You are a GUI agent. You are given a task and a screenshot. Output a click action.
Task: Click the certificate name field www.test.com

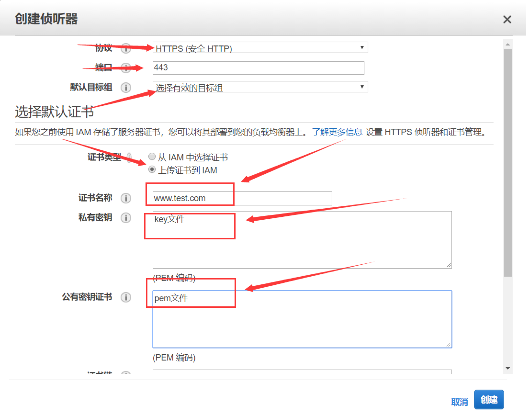coord(242,198)
